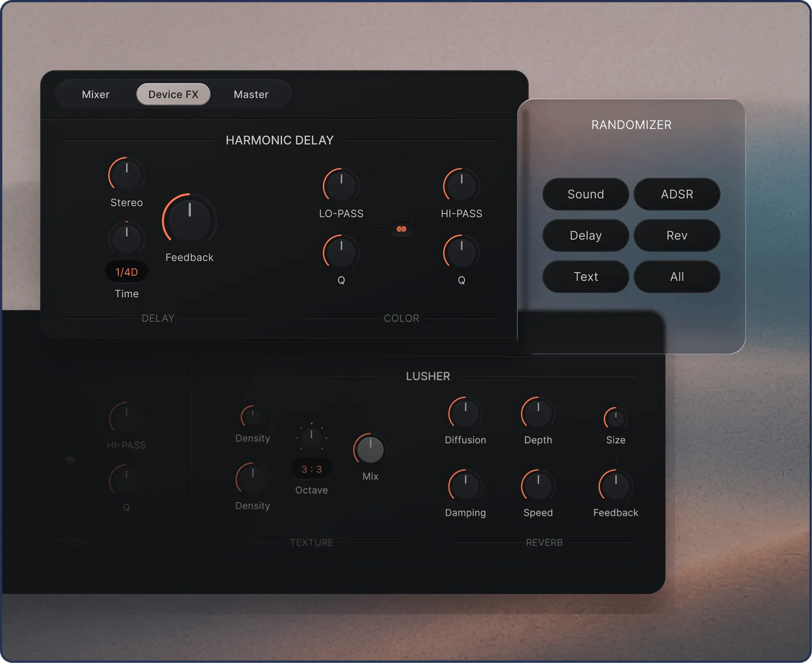Click the Q knob under LO-PASS
The height and width of the screenshot is (663, 812).
click(341, 252)
